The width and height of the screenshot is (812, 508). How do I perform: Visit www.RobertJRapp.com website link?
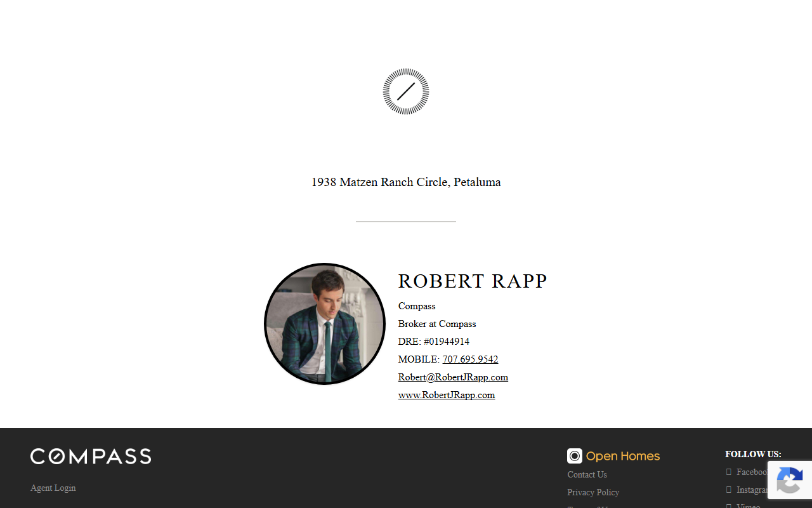(x=447, y=395)
